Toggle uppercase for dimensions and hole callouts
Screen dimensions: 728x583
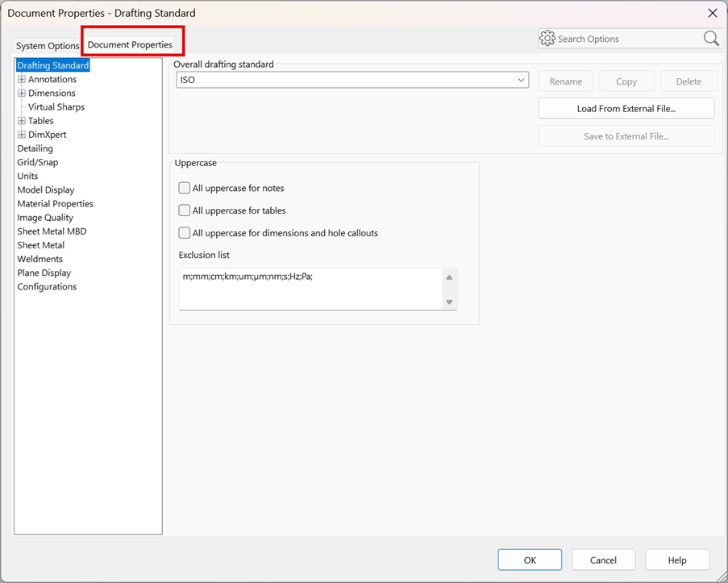(x=185, y=233)
